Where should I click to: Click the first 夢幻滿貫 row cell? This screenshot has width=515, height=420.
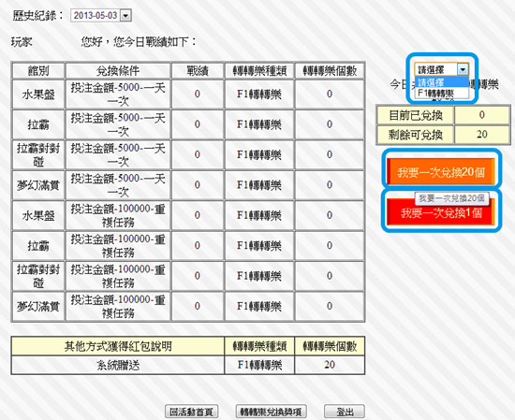pos(38,185)
